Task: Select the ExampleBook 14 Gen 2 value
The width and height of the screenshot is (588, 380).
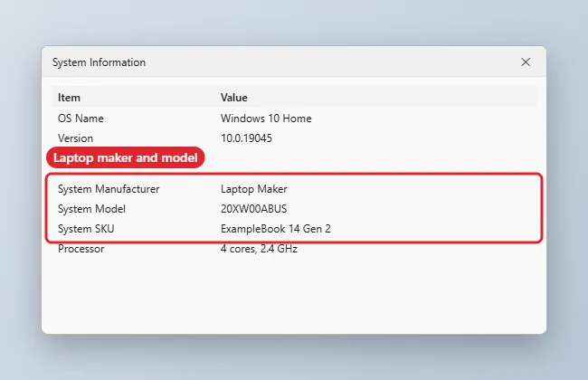Action: pos(276,229)
